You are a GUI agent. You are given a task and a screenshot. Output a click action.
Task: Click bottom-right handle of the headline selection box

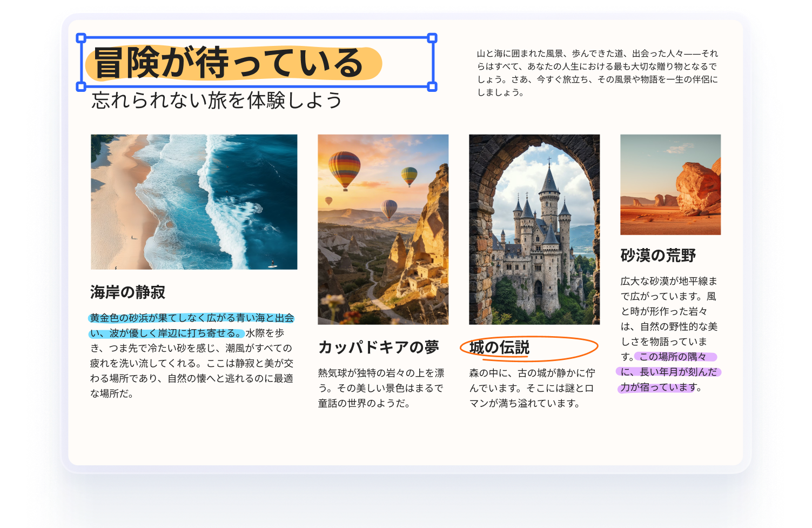point(432,86)
